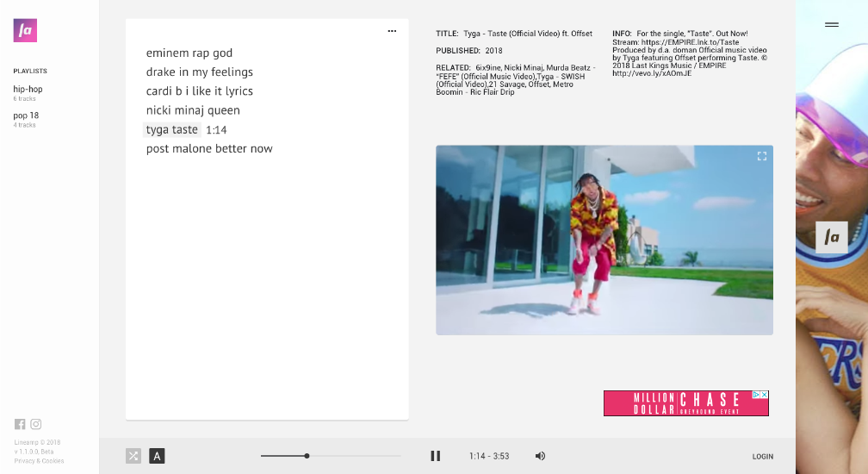Play track eminem rap god
The image size is (868, 474).
tap(189, 53)
